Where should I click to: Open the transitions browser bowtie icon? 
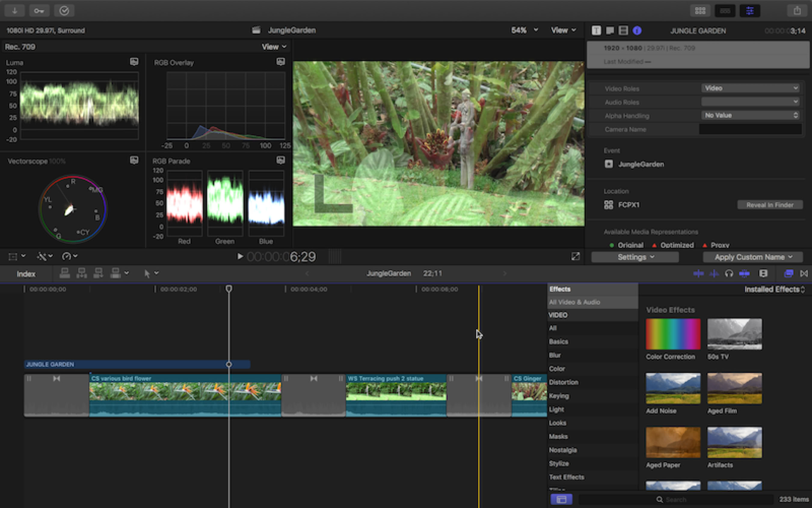tap(804, 274)
